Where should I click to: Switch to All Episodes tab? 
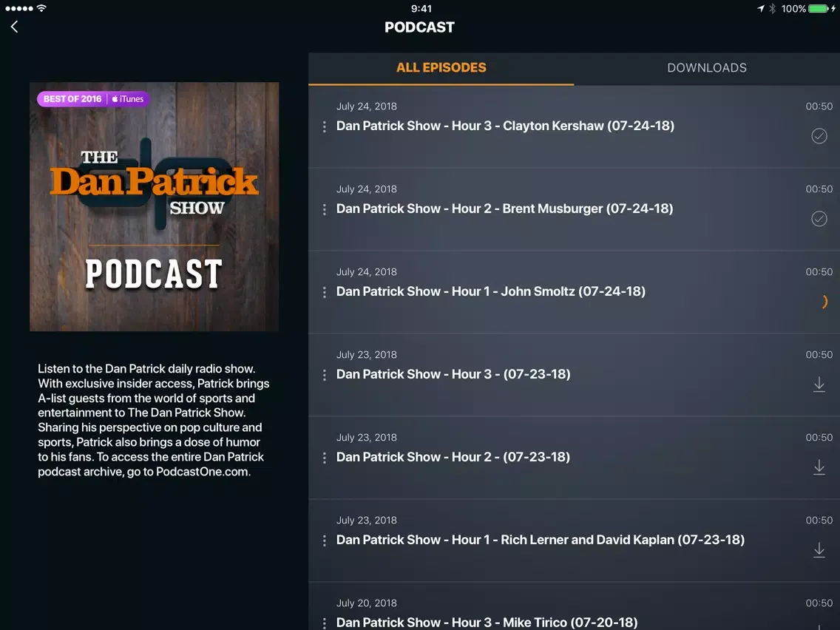[441, 67]
